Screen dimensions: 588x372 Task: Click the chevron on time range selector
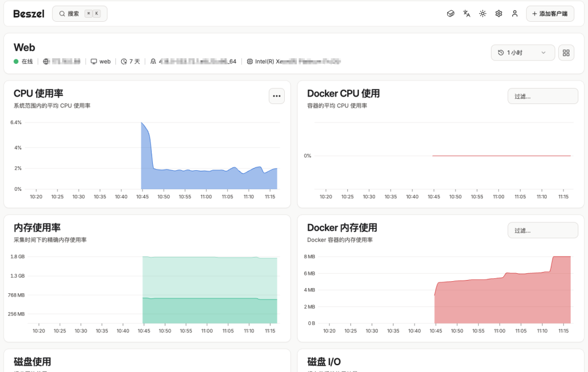pyautogui.click(x=543, y=53)
